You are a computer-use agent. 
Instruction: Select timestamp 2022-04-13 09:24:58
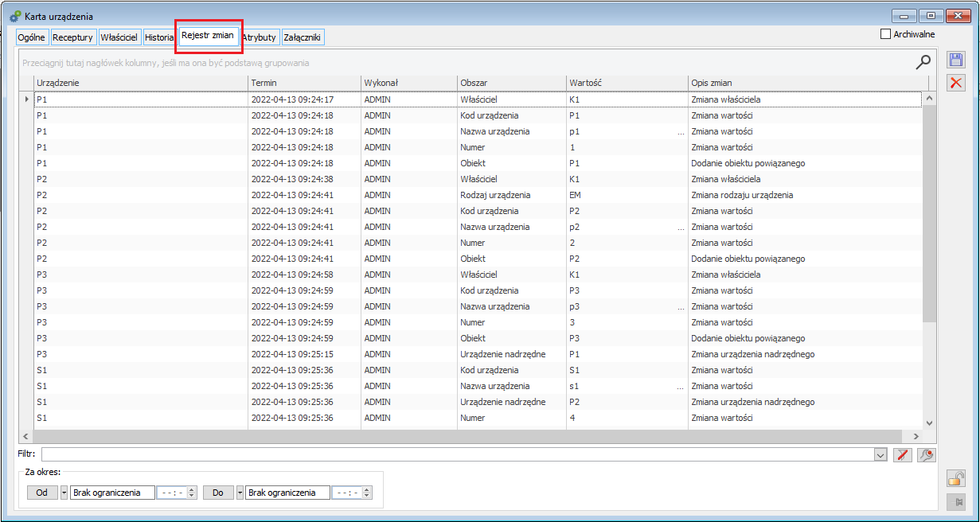pyautogui.click(x=304, y=275)
